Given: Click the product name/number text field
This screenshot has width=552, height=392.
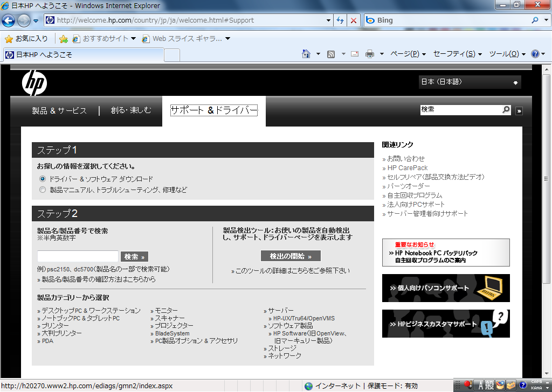Looking at the screenshot, I should click(x=78, y=256).
